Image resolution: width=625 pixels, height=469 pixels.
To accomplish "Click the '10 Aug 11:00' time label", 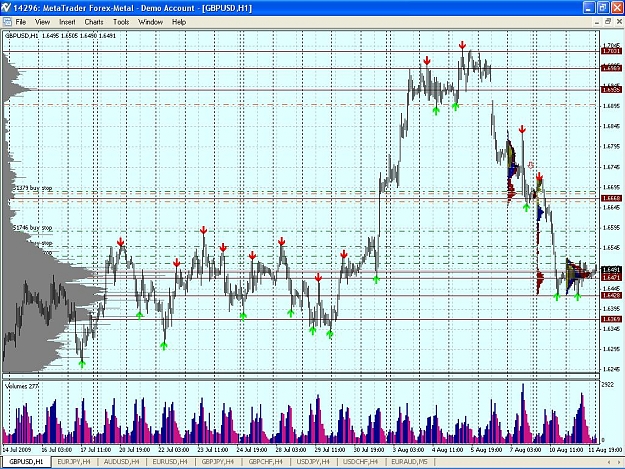I will (566, 449).
